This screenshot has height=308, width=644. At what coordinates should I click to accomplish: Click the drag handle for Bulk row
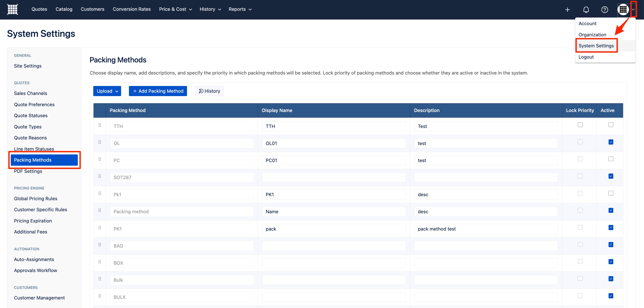[100, 278]
